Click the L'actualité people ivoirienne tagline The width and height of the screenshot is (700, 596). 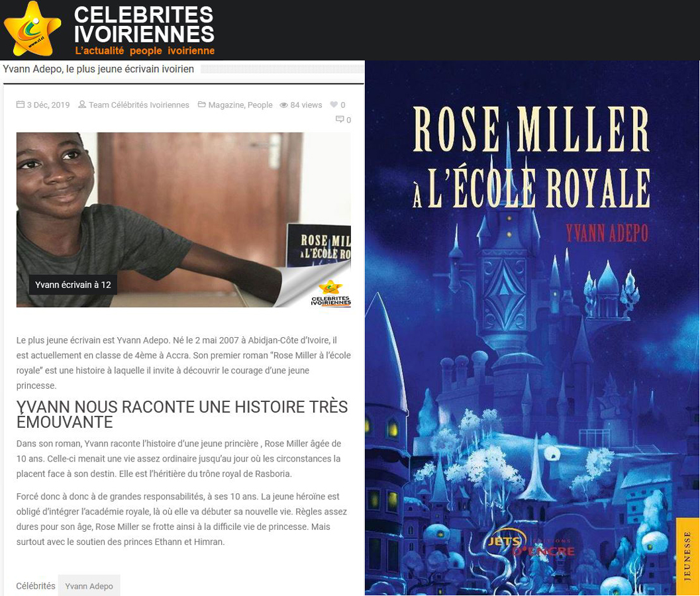pyautogui.click(x=144, y=51)
